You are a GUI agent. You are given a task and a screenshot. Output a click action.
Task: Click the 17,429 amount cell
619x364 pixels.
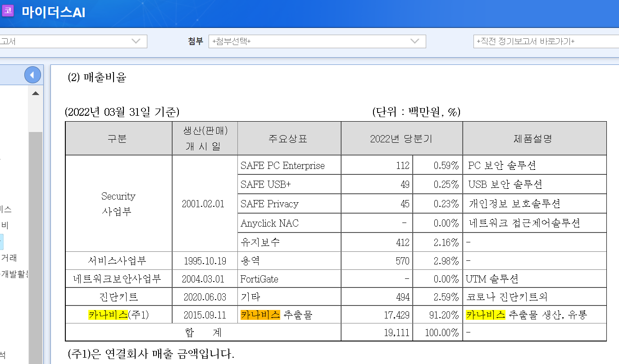377,314
